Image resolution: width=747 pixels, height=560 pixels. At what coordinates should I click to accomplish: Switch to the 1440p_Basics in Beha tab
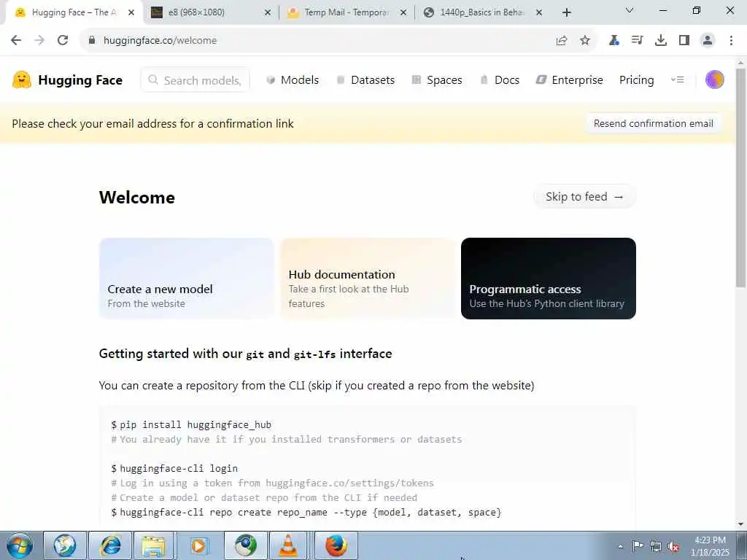point(481,12)
